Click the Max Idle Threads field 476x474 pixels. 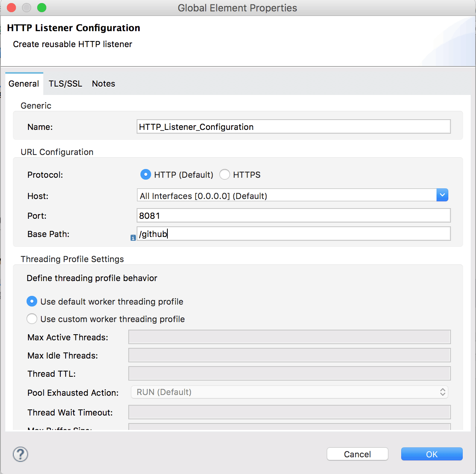tap(290, 355)
